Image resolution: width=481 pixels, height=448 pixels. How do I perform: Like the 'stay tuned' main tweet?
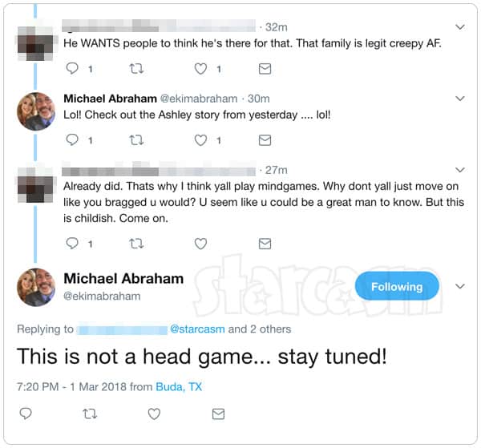[x=154, y=414]
